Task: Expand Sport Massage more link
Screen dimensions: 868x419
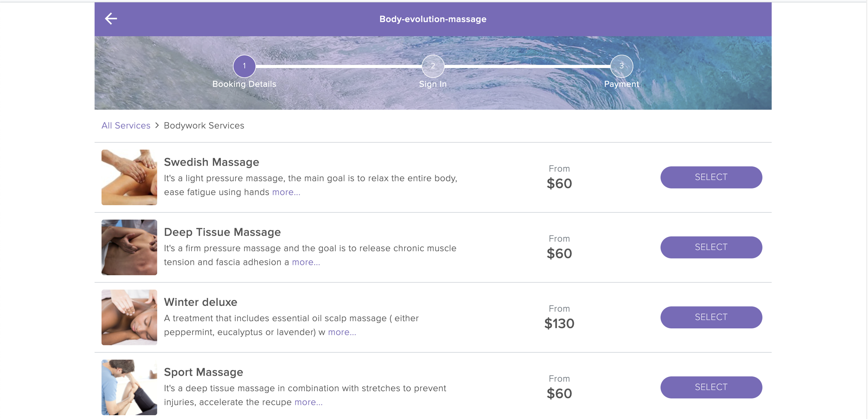Action: [308, 402]
